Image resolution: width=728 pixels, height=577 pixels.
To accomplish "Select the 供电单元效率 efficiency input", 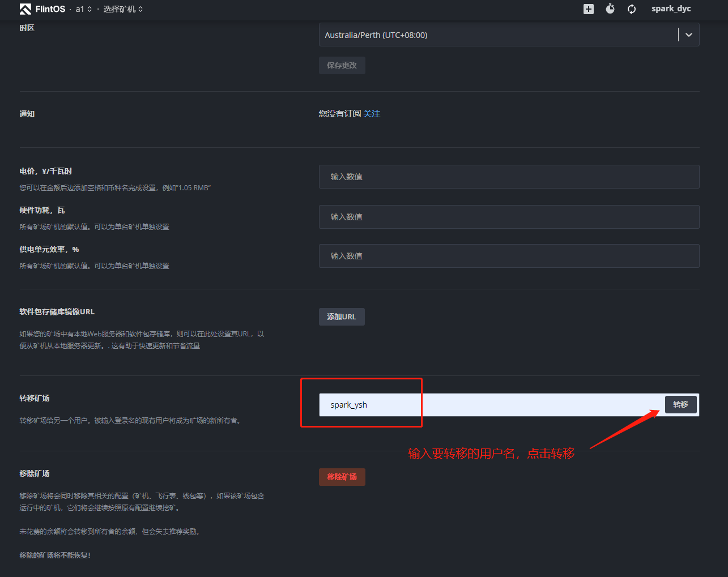I will (x=509, y=256).
